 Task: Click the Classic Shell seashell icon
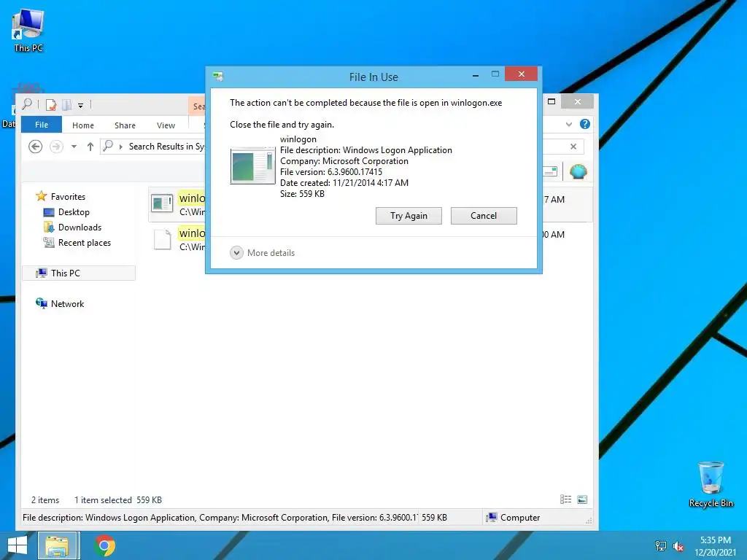click(578, 171)
